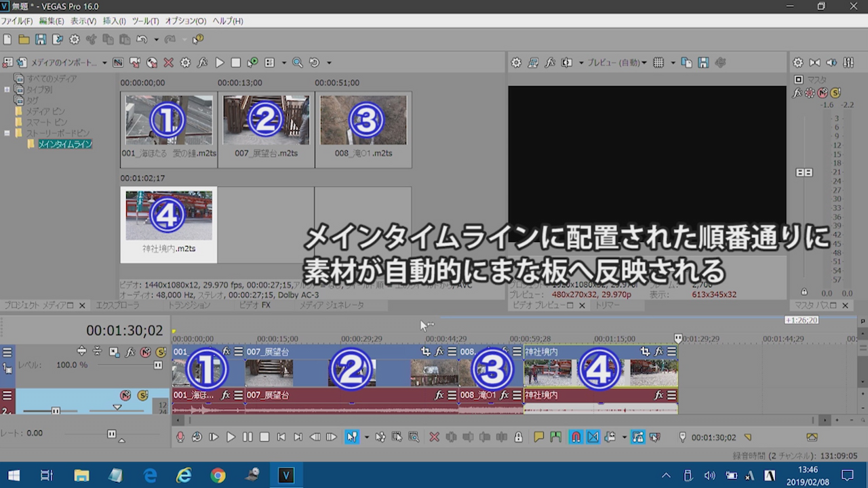The image size is (868, 488).
Task: Click the Save project icon in main toolbar
Action: [41, 39]
